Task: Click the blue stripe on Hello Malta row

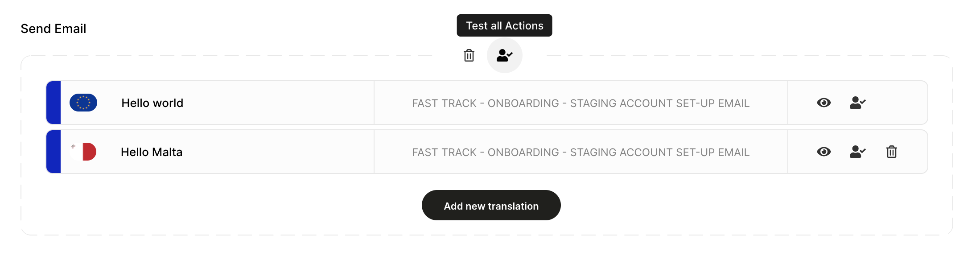Action: tap(54, 152)
